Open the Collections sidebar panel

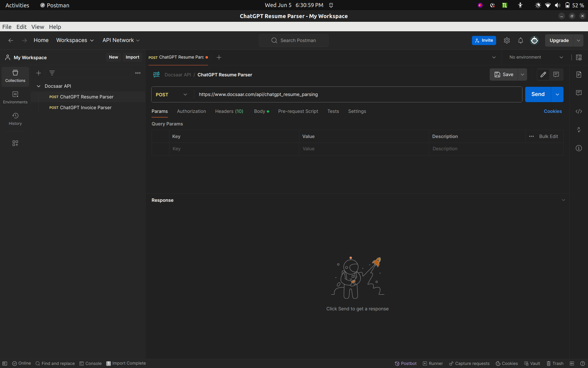coord(15,76)
